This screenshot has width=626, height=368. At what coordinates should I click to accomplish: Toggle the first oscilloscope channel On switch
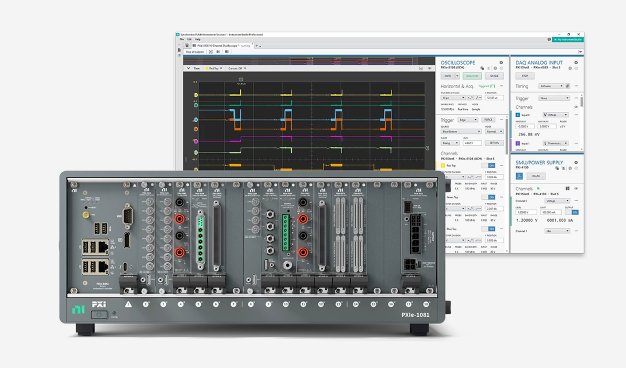point(491,165)
